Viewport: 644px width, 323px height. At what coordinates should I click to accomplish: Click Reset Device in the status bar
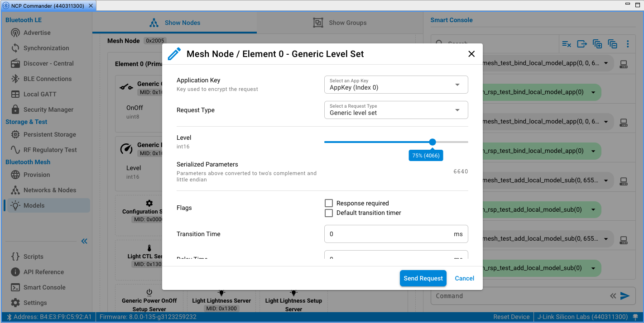point(511,317)
